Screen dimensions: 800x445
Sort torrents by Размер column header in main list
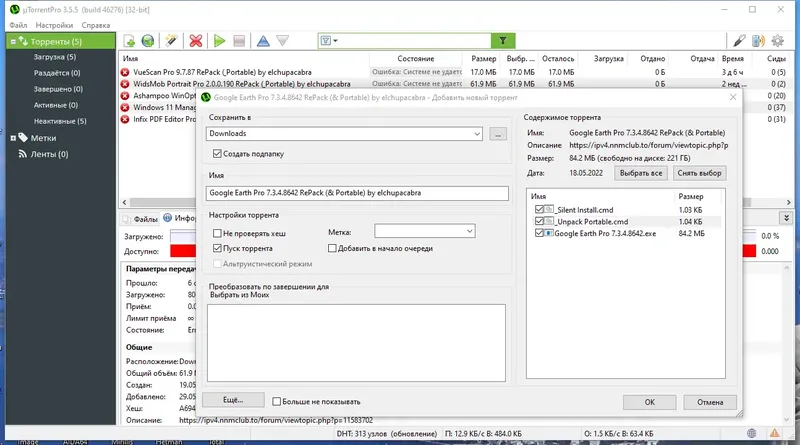point(483,59)
